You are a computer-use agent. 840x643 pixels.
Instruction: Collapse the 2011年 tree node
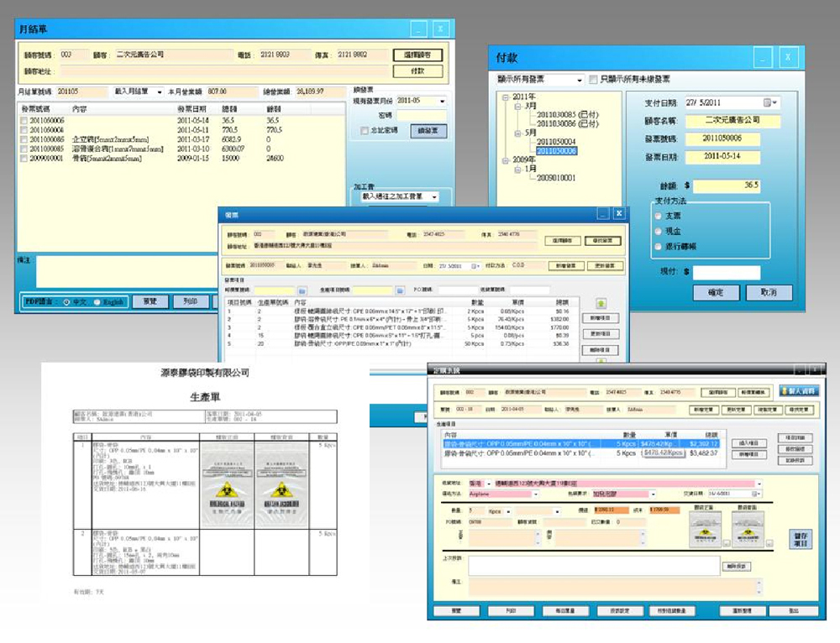(x=504, y=97)
